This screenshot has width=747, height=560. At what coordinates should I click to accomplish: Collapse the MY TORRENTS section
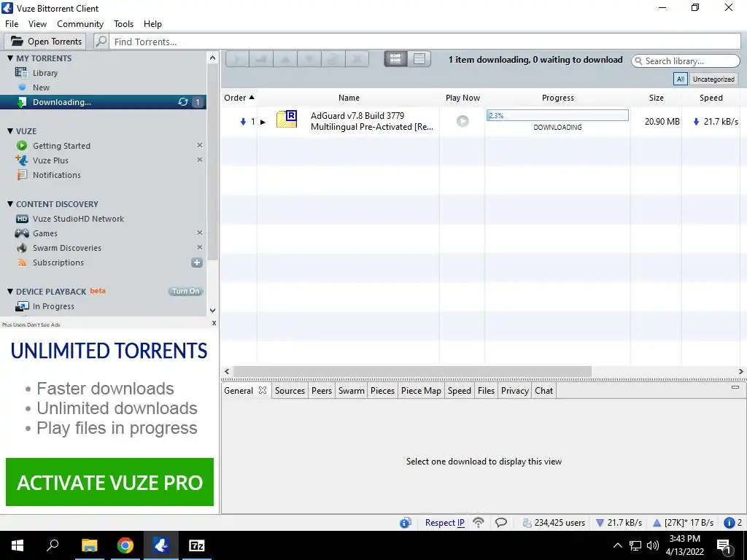10,58
